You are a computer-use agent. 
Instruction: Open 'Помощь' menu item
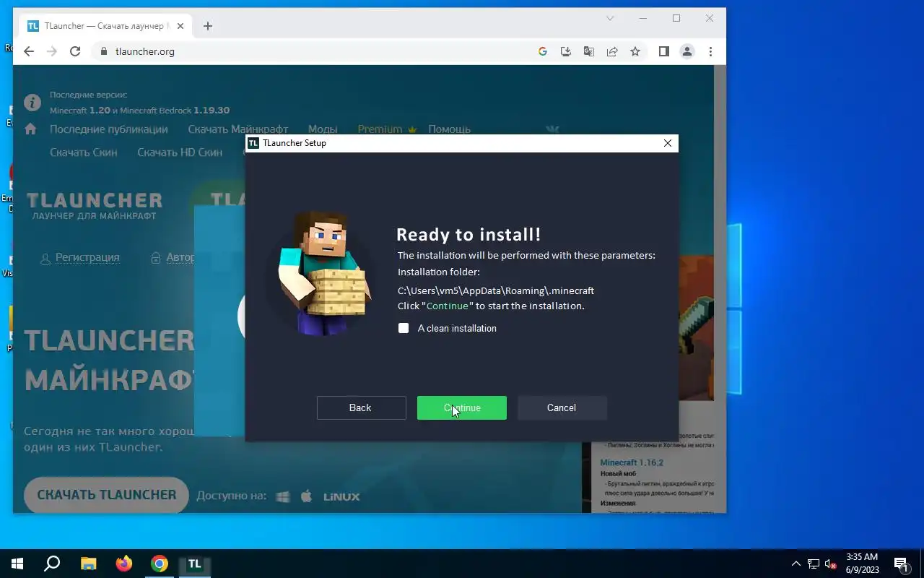449,129
